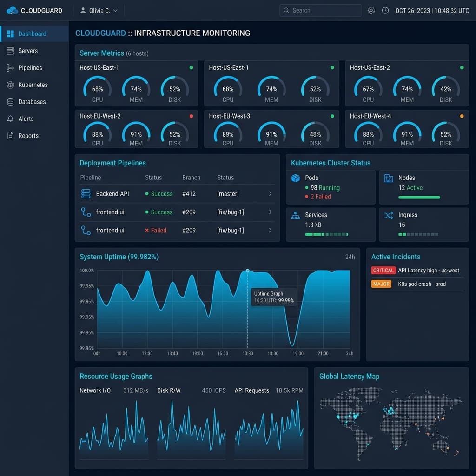Click the Host-US-East-2 DISK 42% gauge

click(446, 87)
